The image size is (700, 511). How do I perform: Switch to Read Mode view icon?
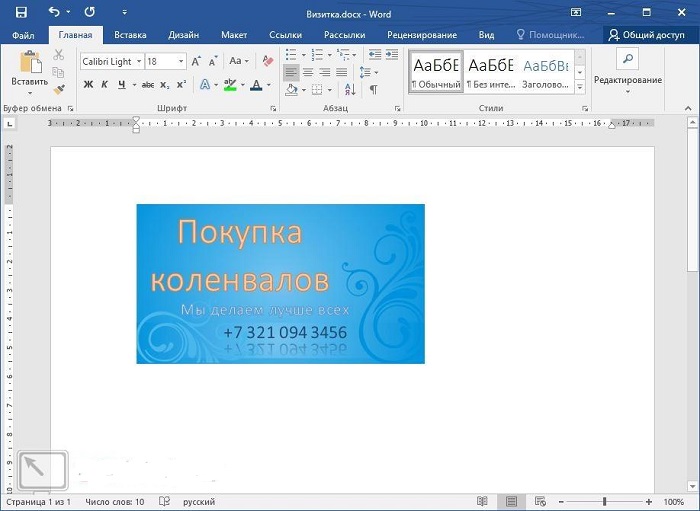pos(482,501)
